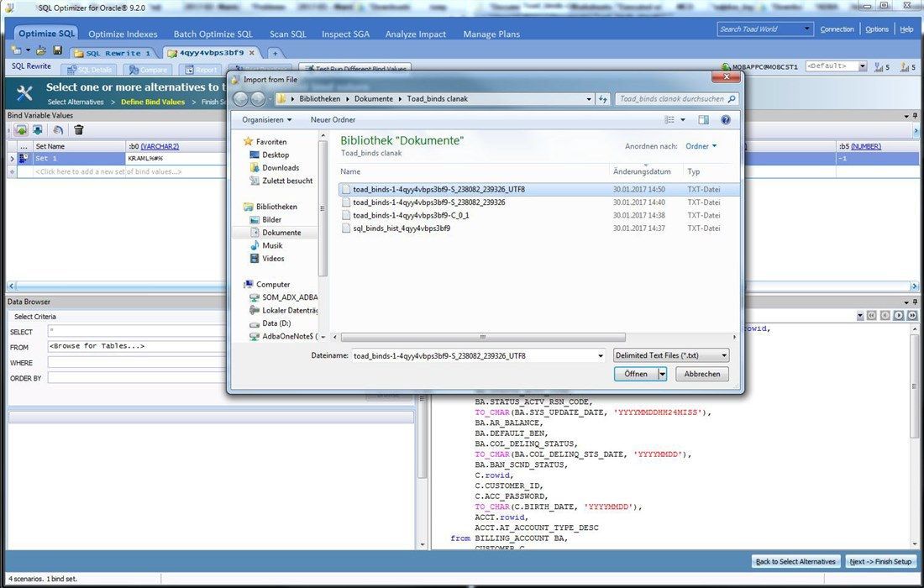Open the Connection menu link
924x588 pixels.
[837, 29]
